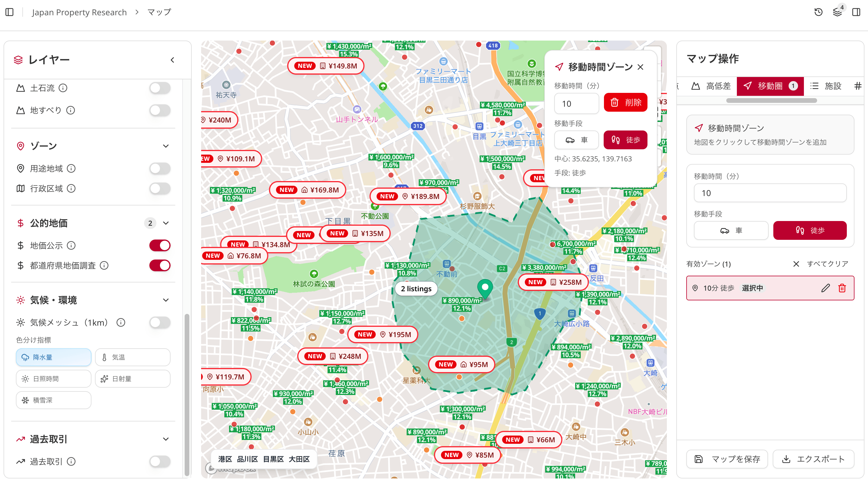This screenshot has width=868, height=482.
Task: Show info for 行政区域 layer
Action: tap(71, 188)
